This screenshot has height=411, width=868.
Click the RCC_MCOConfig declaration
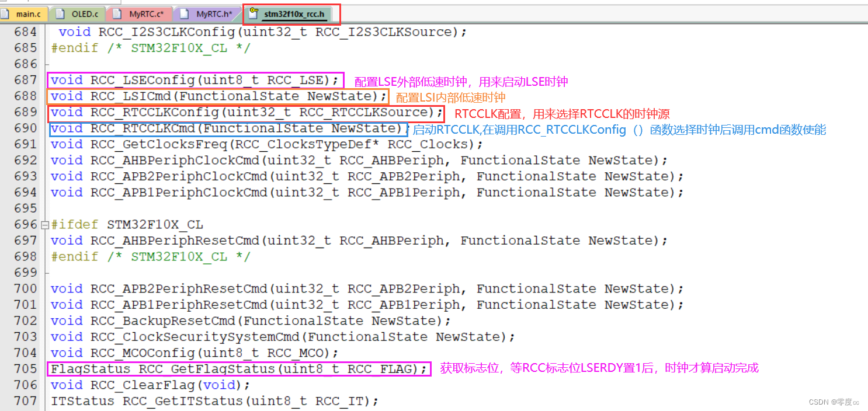pyautogui.click(x=195, y=353)
